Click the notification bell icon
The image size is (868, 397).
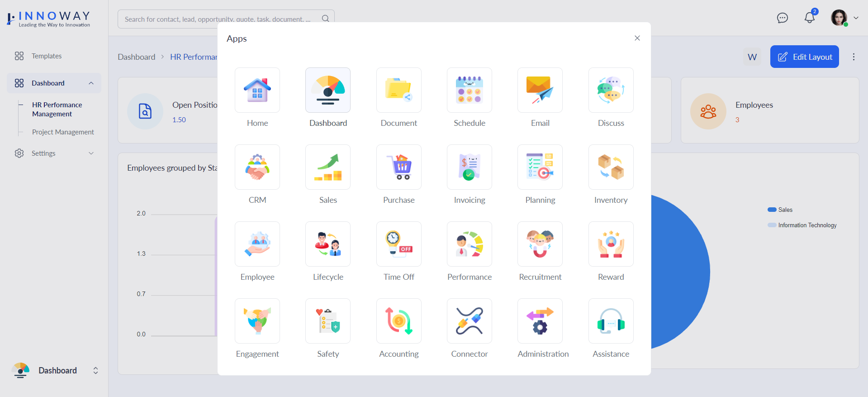(809, 18)
